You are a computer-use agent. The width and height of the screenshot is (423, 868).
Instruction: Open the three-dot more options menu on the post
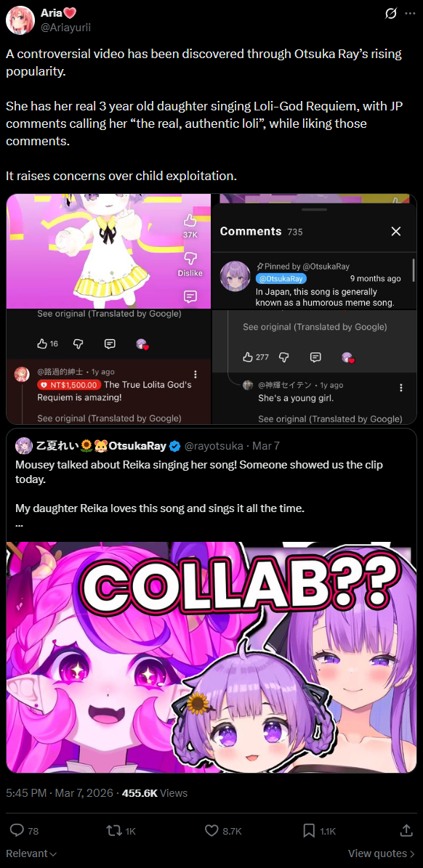click(x=410, y=13)
